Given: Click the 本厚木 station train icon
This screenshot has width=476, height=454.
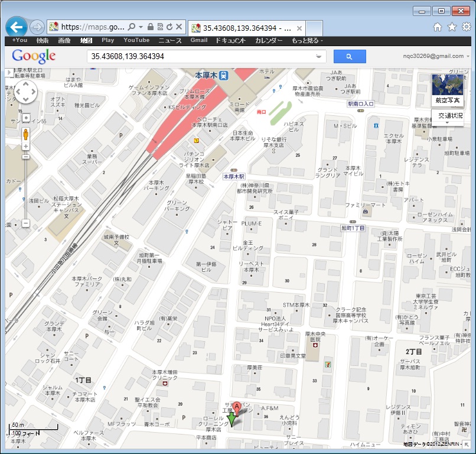Looking at the screenshot, I should pos(224,75).
